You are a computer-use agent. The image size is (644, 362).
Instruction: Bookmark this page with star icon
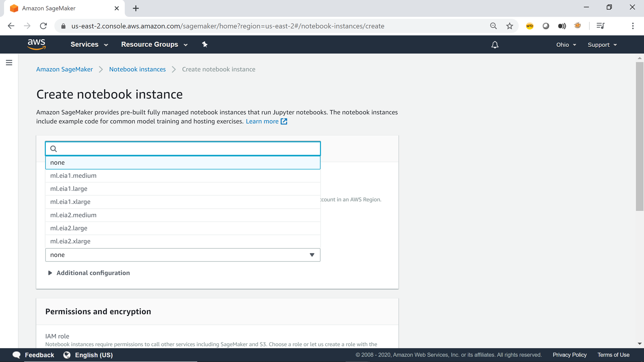(x=509, y=26)
